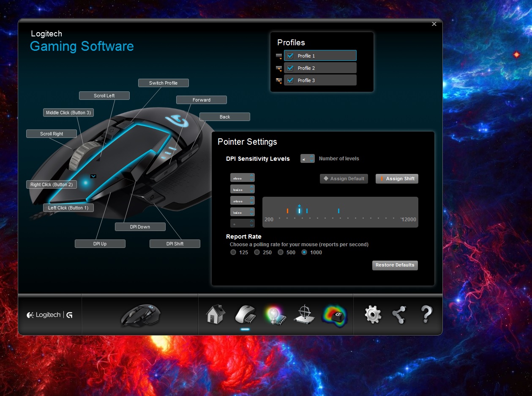Viewport: 532px width, 396px height.
Task: Click the Switch Profile button label
Action: coord(164,83)
